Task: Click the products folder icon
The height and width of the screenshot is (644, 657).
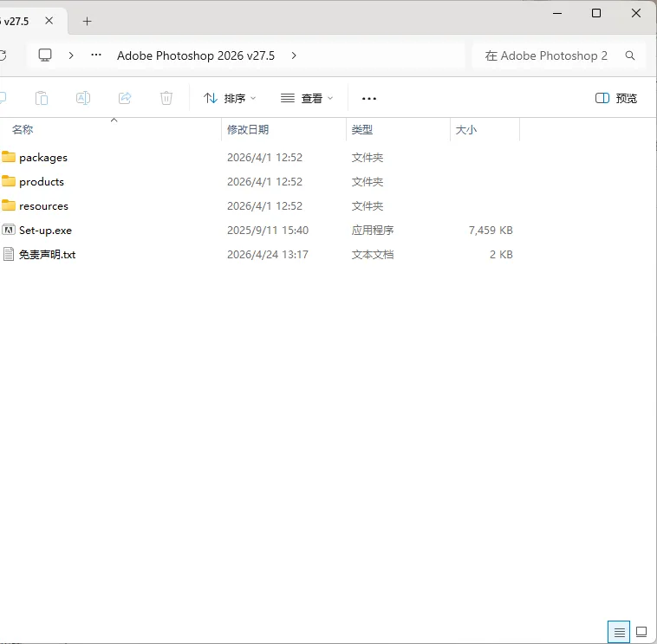Action: [x=9, y=181]
